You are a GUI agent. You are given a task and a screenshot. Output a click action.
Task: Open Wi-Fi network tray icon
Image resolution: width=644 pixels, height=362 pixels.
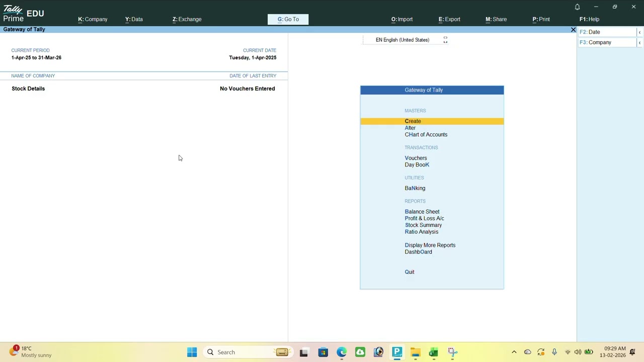(x=568, y=352)
